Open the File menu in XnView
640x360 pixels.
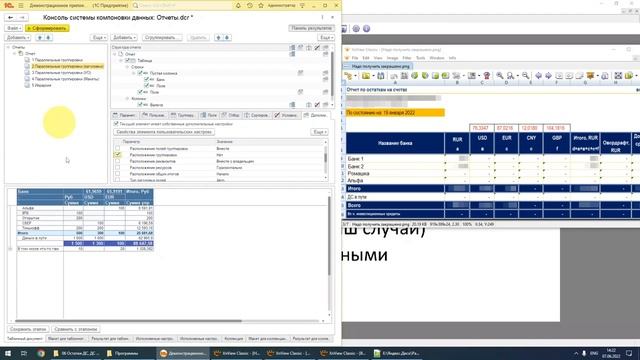click(355, 58)
